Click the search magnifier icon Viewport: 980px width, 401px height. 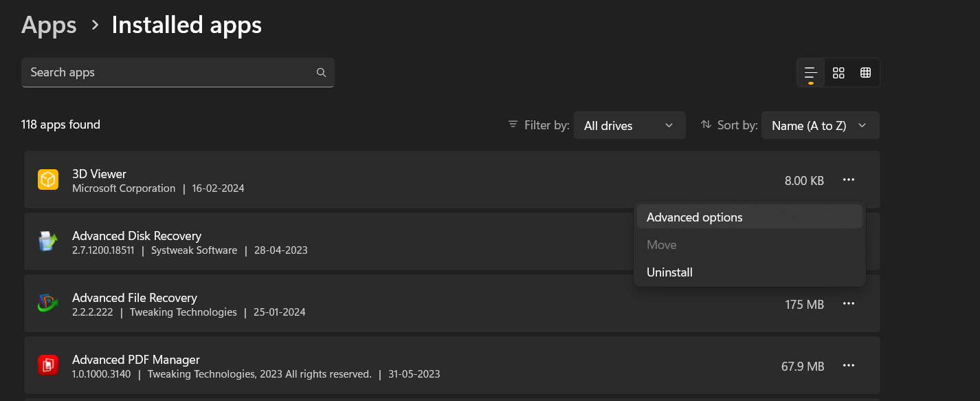(x=321, y=72)
